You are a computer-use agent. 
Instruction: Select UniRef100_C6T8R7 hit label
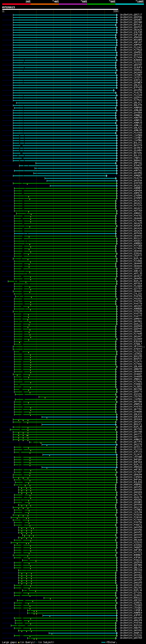click(x=131, y=75)
